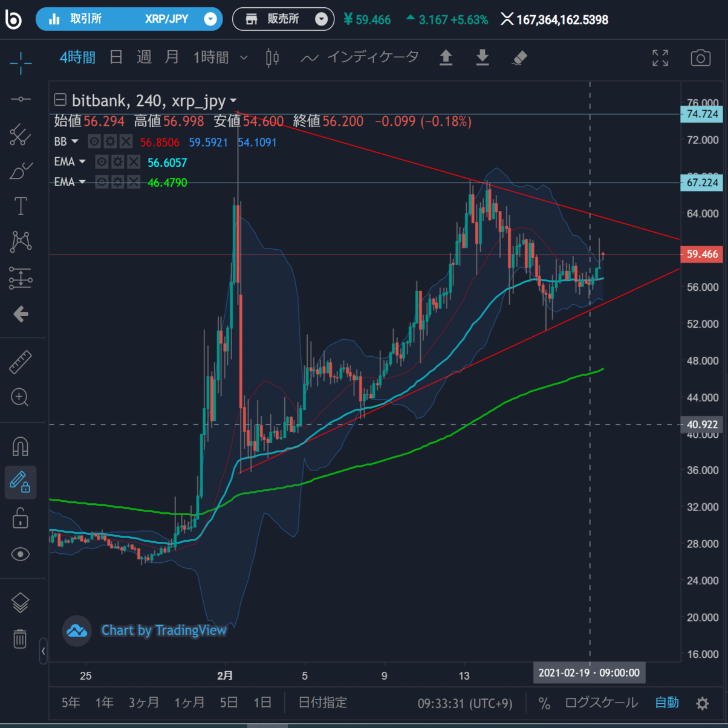Toggle the lock all drawings padlock
The height and width of the screenshot is (728, 728).
(21, 519)
